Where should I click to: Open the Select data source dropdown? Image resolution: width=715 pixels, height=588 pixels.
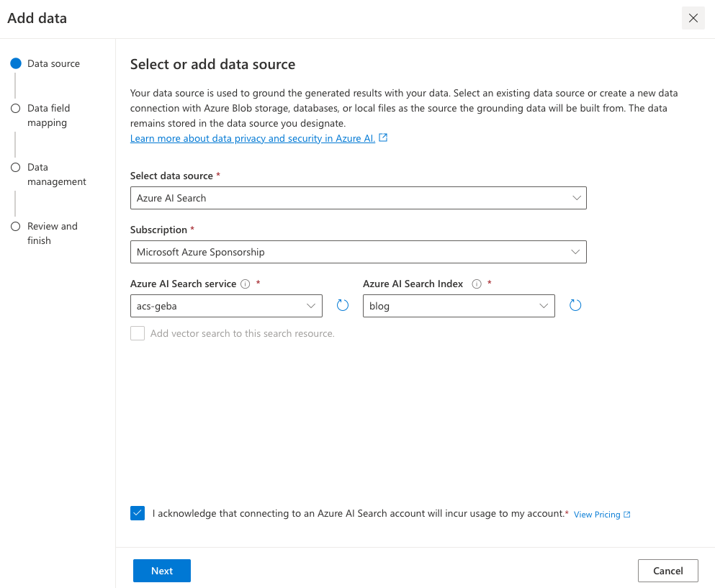358,198
